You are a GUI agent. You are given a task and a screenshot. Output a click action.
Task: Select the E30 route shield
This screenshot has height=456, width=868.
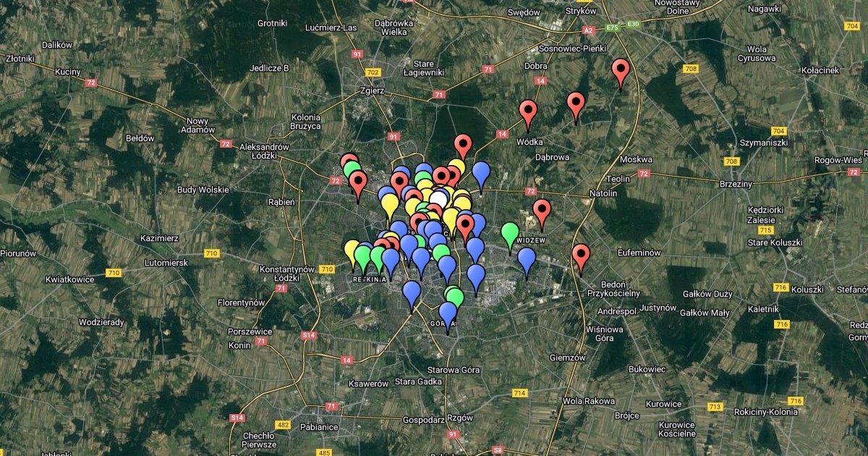tap(634, 24)
